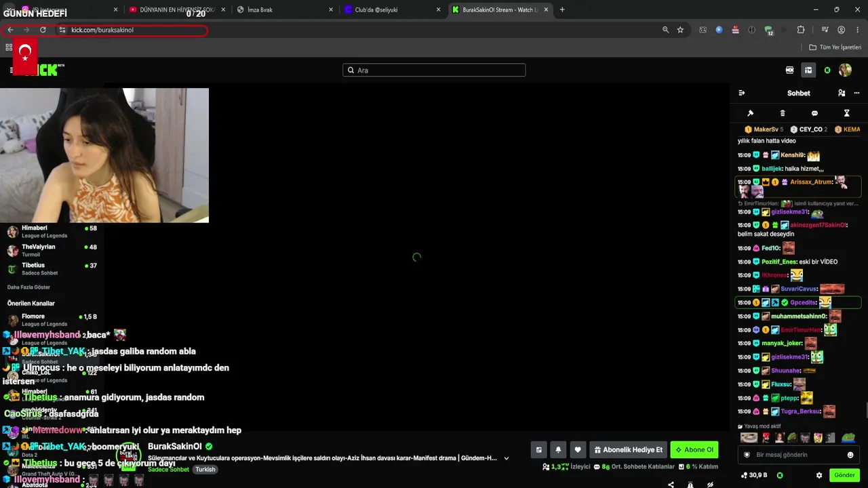Expand the stream title dropdown arrow

[x=506, y=458]
